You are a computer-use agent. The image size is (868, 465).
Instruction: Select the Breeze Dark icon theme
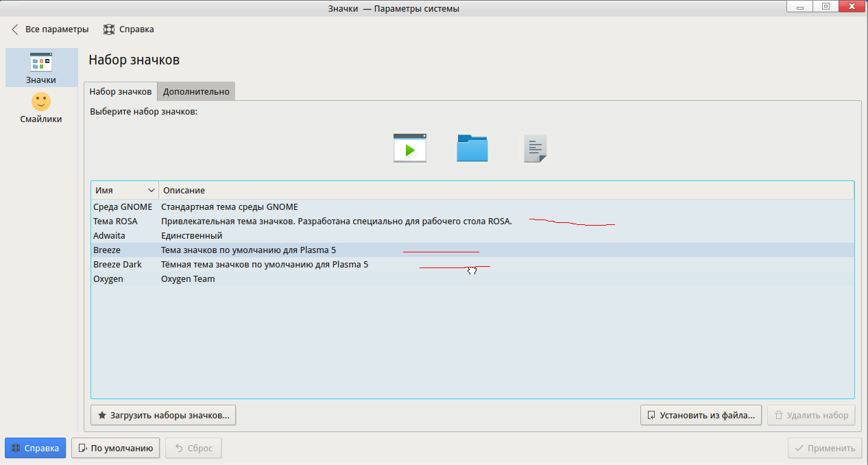[472, 264]
